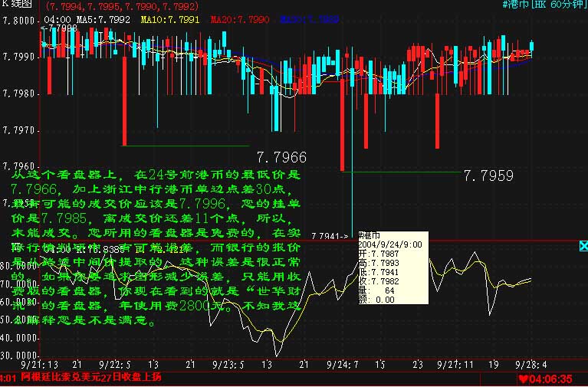Select the MA5:7.7992 indicator label
The width and height of the screenshot is (588, 387).
[x=103, y=18]
